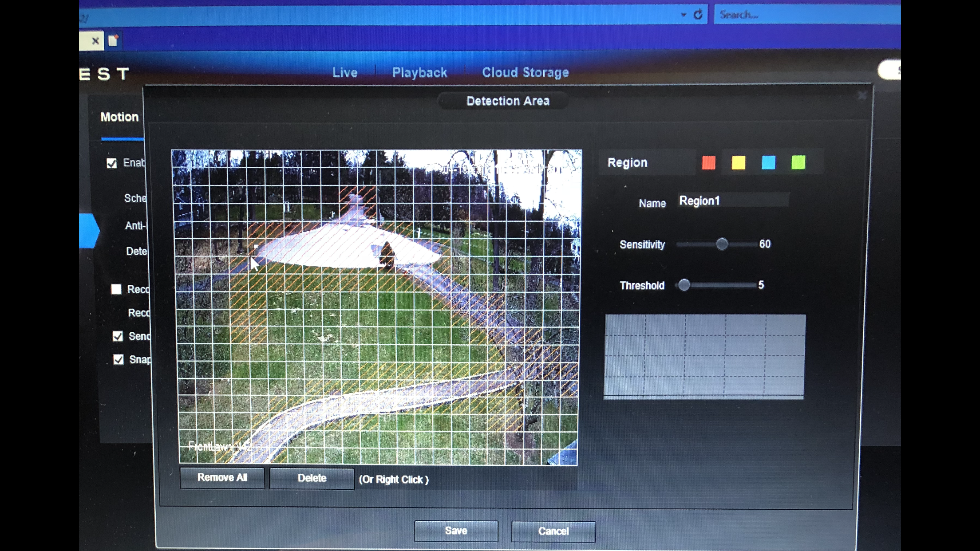Viewport: 980px width, 551px height.
Task: Toggle the Snapshot checkbox
Action: [119, 359]
